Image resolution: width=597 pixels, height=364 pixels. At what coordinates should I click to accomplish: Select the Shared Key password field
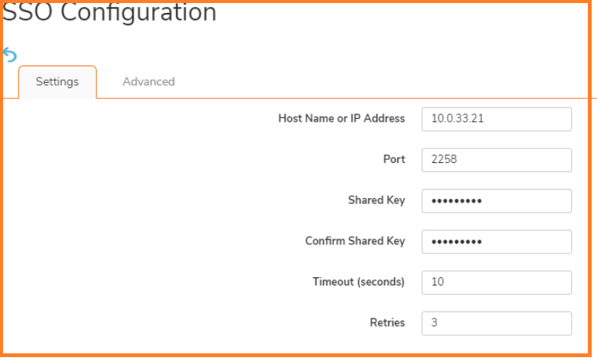pyautogui.click(x=496, y=201)
